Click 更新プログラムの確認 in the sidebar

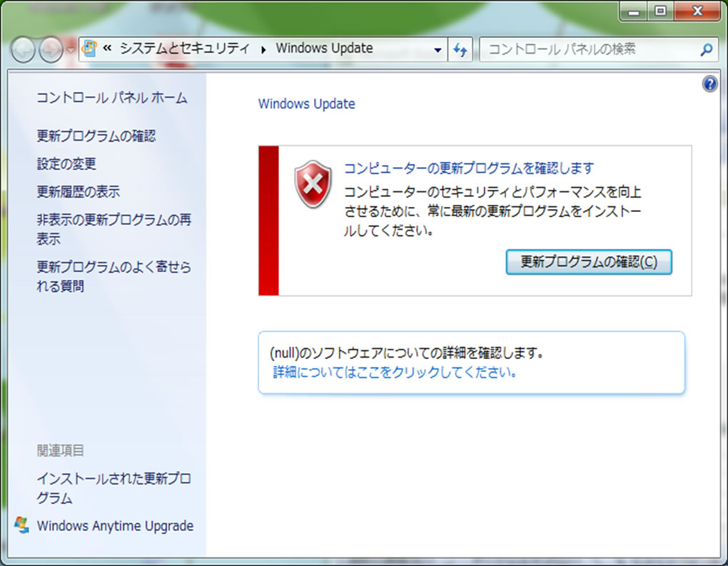pos(96,136)
